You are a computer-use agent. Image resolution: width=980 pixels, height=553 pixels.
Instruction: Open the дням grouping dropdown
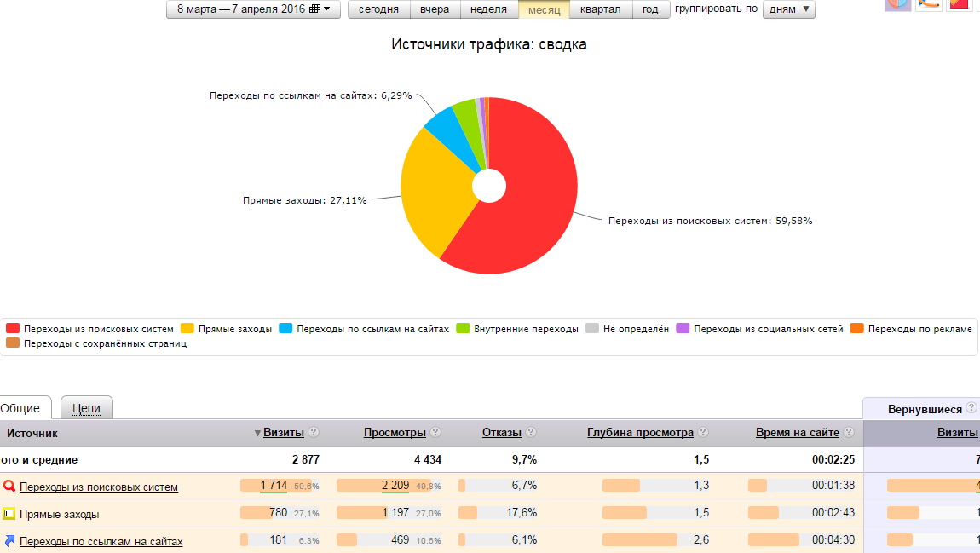pos(787,9)
